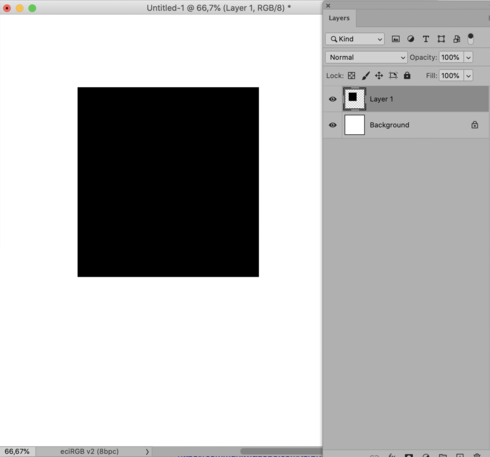Hide Layer 1 with eye icon

[x=332, y=99]
